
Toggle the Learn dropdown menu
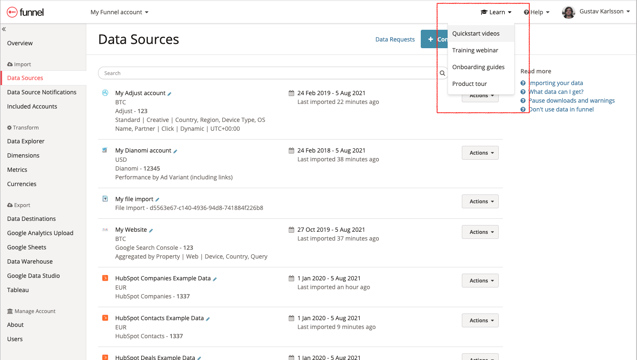[x=496, y=12]
